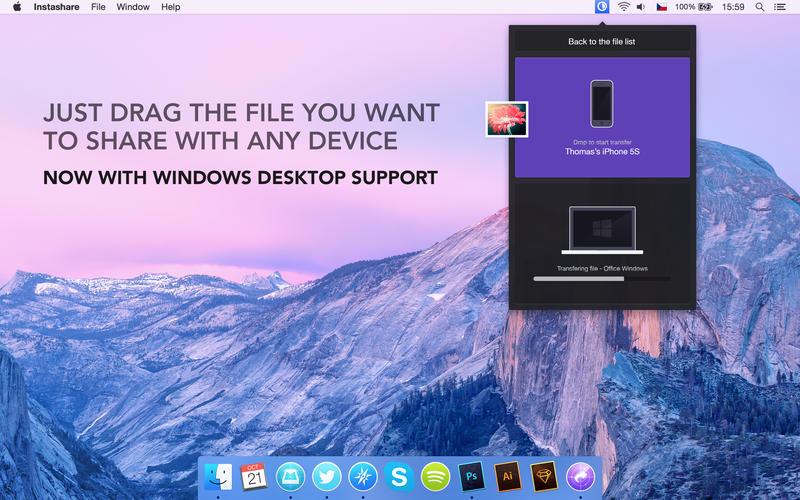This screenshot has height=500, width=800.
Task: Open Notification Center list icon
Action: click(780, 7)
